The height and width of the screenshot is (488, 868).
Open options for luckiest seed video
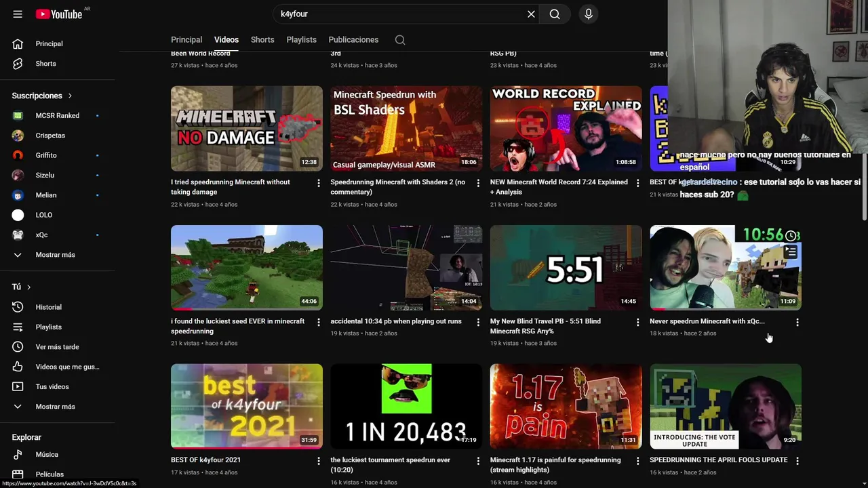pyautogui.click(x=319, y=323)
